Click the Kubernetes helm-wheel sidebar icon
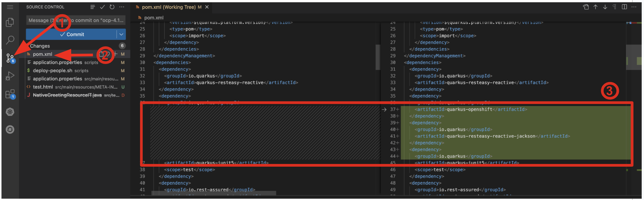This screenshot has width=644, height=200. (x=10, y=112)
